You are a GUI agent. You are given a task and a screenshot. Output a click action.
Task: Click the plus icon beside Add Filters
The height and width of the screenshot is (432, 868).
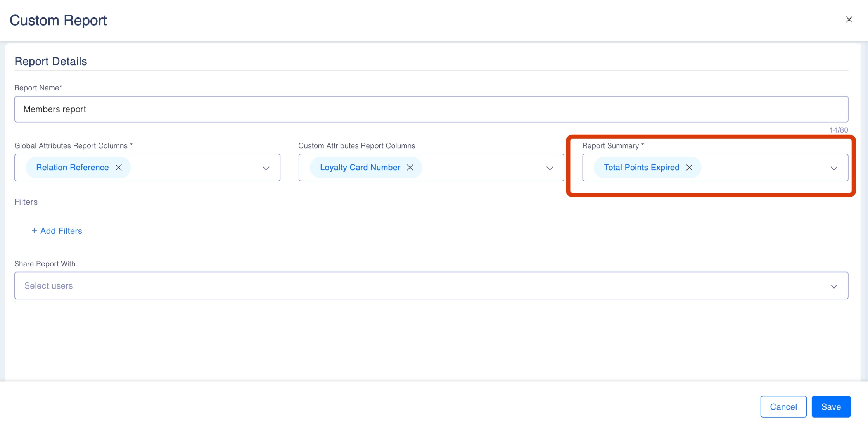34,231
